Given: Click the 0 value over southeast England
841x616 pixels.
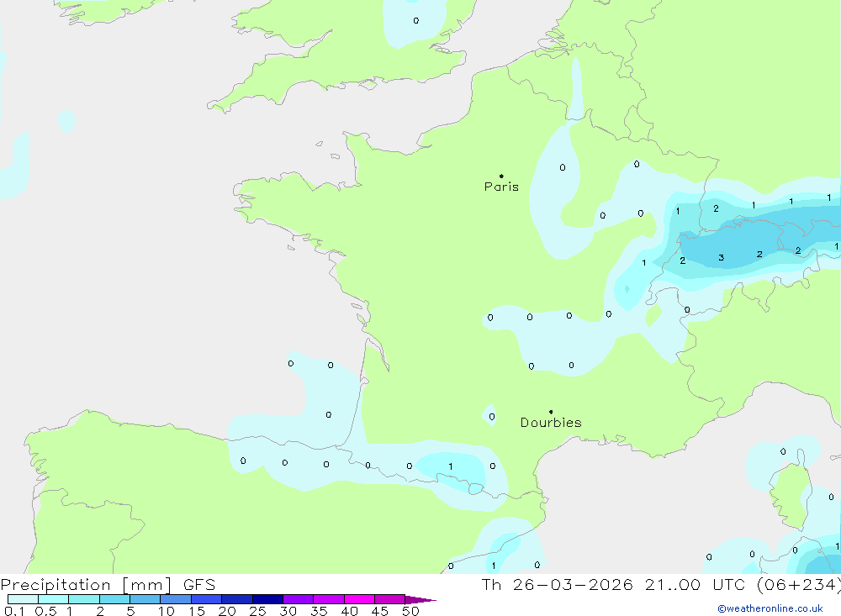Looking at the screenshot, I should (x=416, y=20).
